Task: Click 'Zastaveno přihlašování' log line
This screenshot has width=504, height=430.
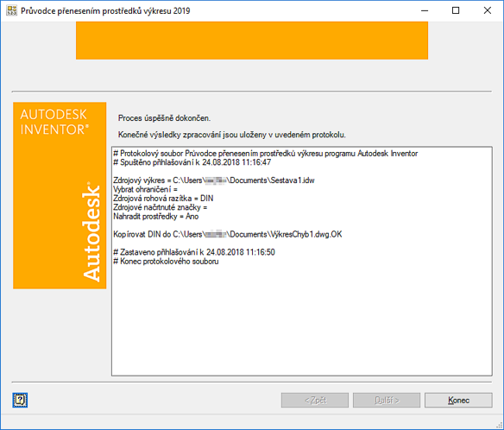Action: tap(194, 252)
